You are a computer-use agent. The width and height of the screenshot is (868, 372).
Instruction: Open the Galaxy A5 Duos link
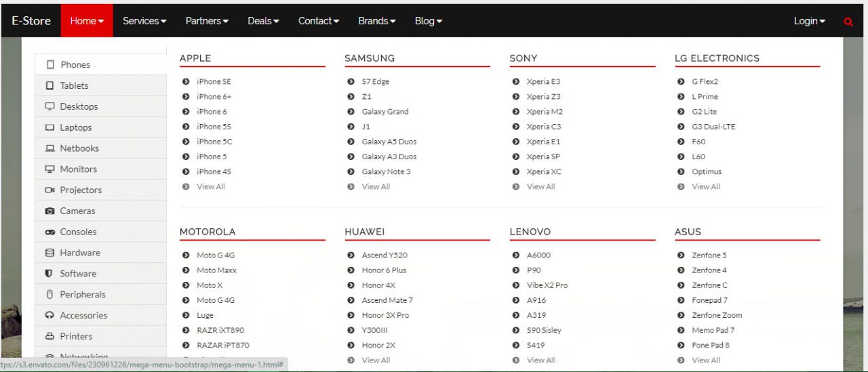coord(389,142)
